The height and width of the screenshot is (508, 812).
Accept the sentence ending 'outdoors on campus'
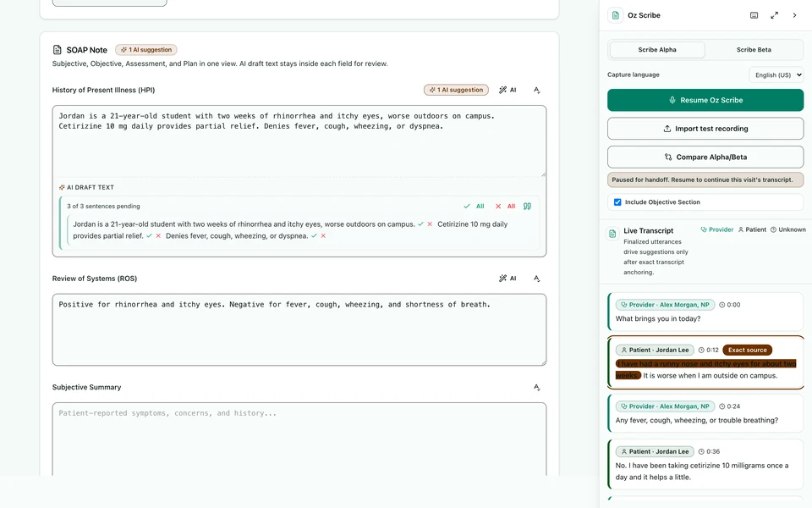coord(421,224)
